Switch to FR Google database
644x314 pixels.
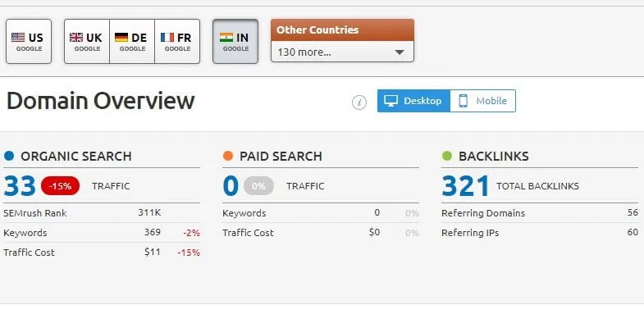[177, 42]
